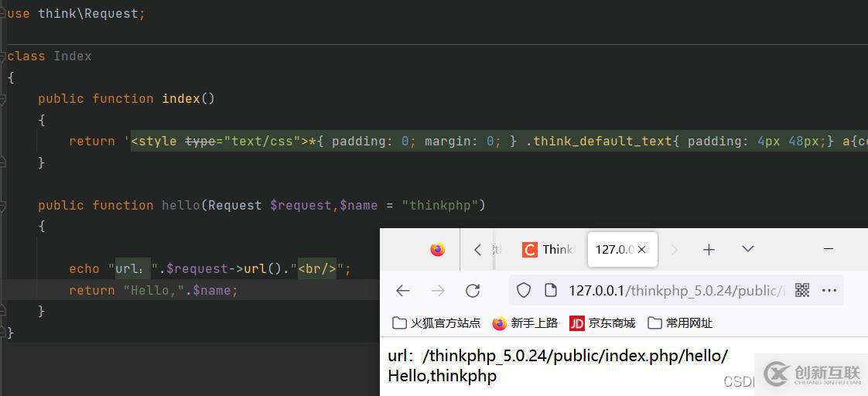
Task: Collapse fold marker at function index()
Action: (x=2, y=99)
